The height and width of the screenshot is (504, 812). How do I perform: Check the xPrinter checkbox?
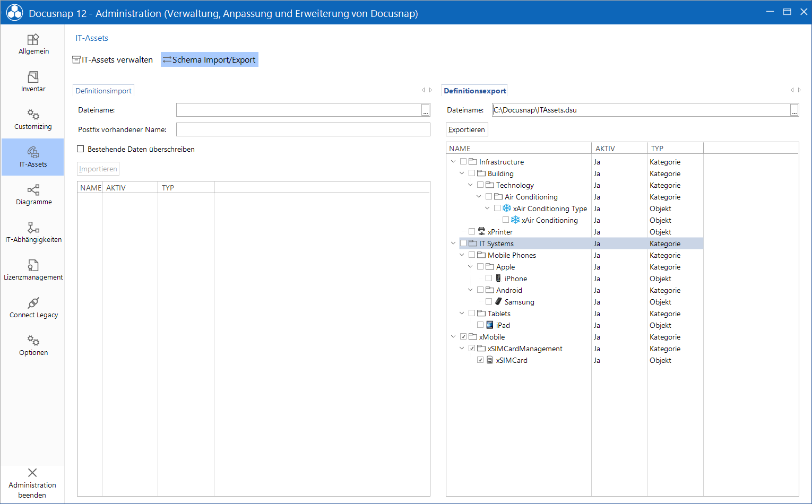pos(472,231)
